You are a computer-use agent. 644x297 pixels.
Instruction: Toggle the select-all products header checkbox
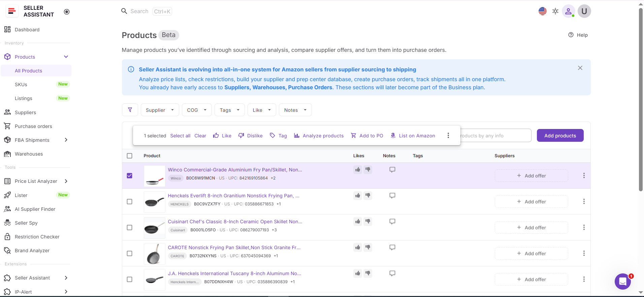(130, 156)
